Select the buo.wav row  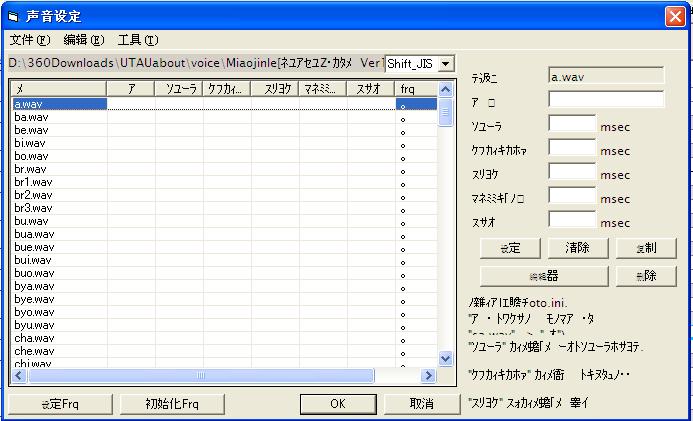pyautogui.click(x=224, y=273)
